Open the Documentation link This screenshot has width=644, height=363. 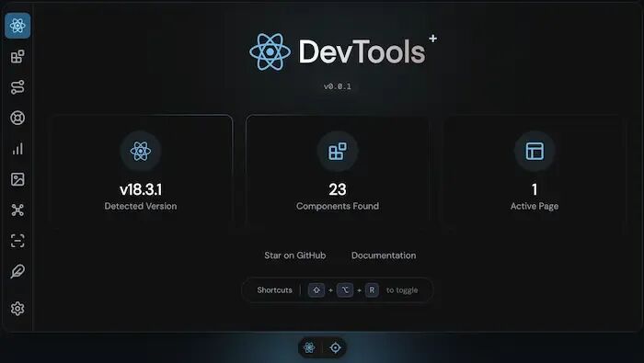[384, 255]
